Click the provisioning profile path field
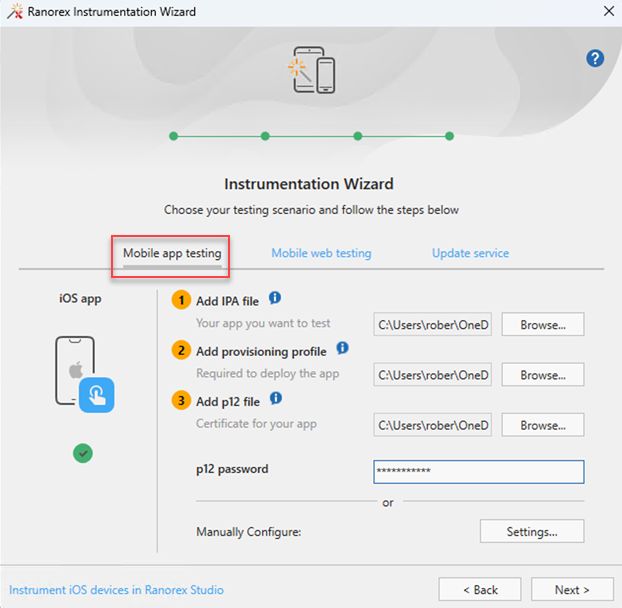 coord(432,374)
